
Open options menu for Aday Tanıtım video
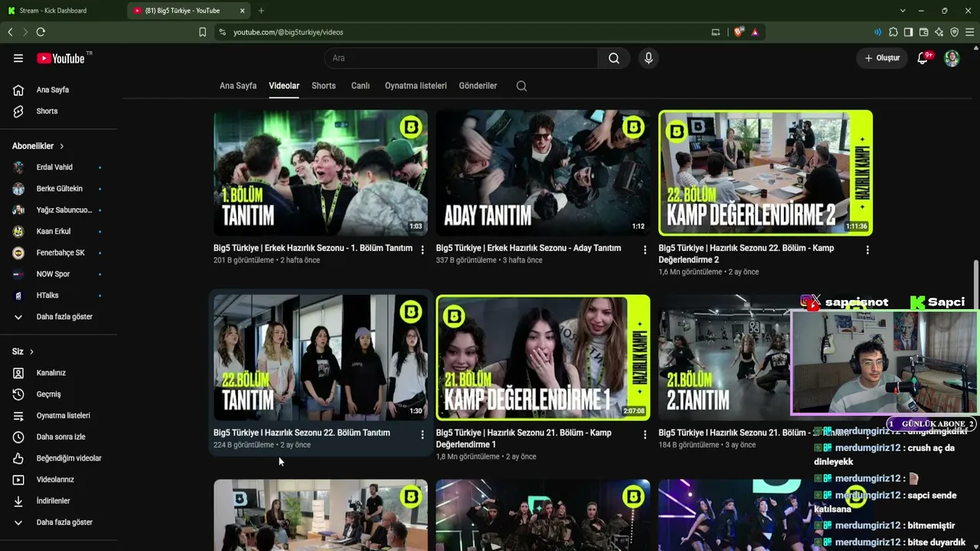(645, 250)
